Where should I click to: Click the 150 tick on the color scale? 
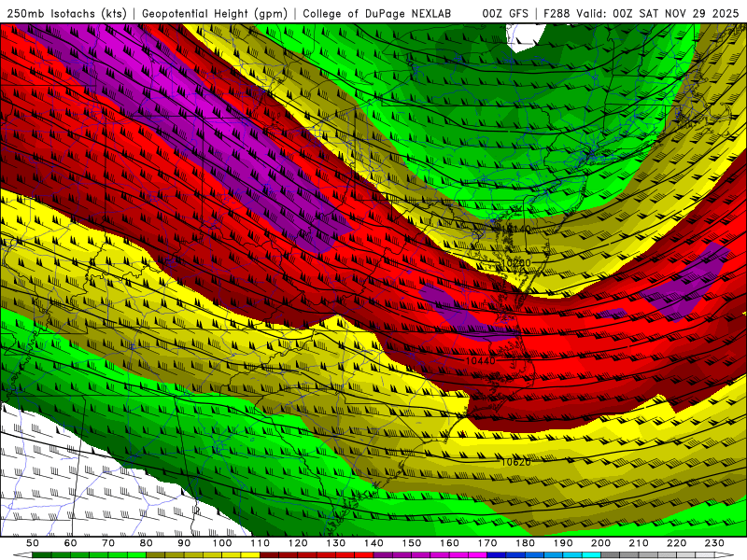point(411,543)
